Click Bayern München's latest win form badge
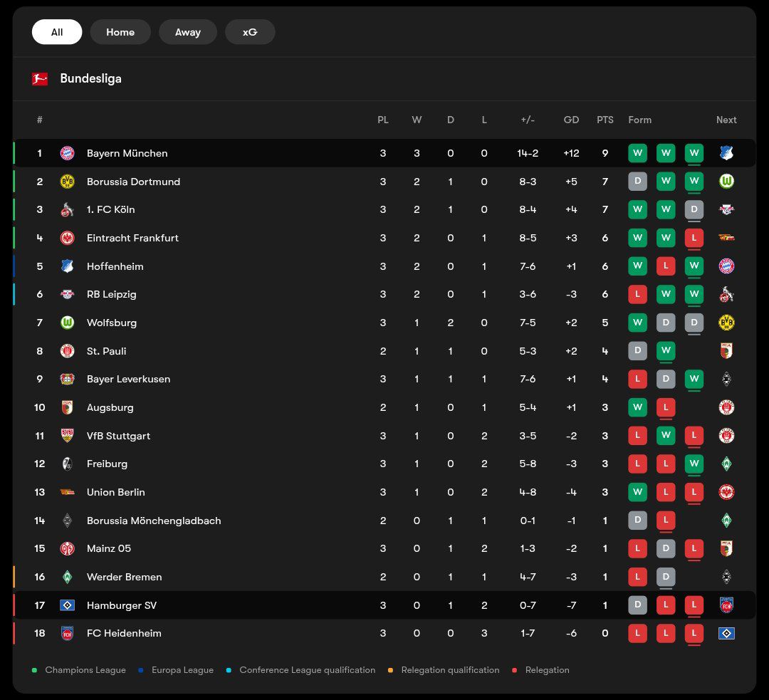The height and width of the screenshot is (700, 769). [694, 153]
